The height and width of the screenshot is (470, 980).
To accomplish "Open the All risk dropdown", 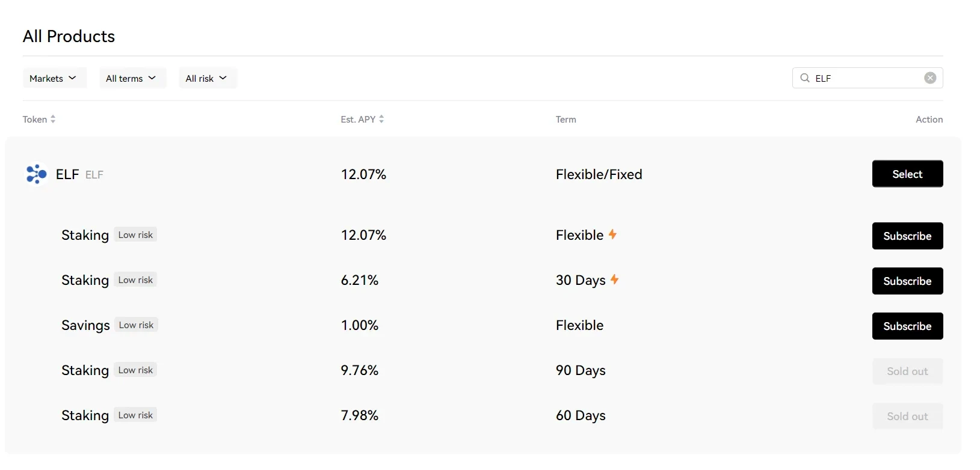I will (208, 78).
